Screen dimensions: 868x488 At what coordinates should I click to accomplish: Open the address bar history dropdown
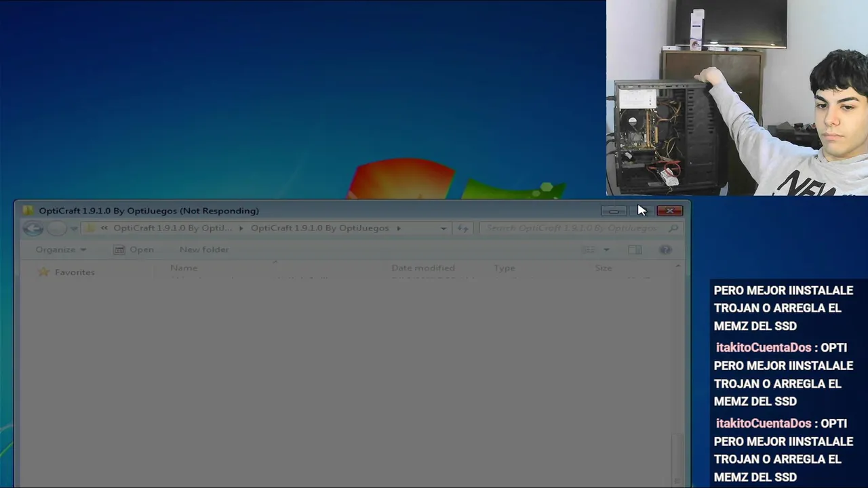coord(443,228)
